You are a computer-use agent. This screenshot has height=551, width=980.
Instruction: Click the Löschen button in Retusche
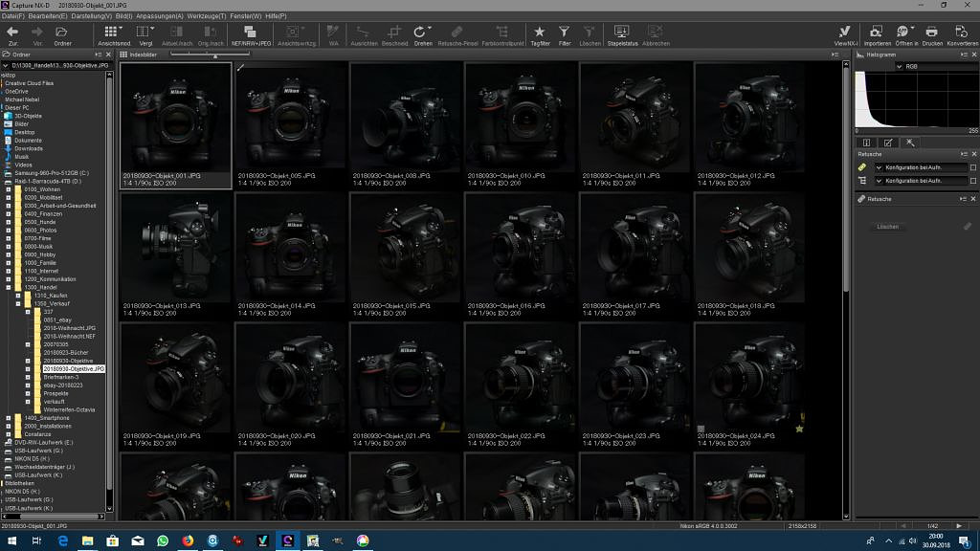887,227
